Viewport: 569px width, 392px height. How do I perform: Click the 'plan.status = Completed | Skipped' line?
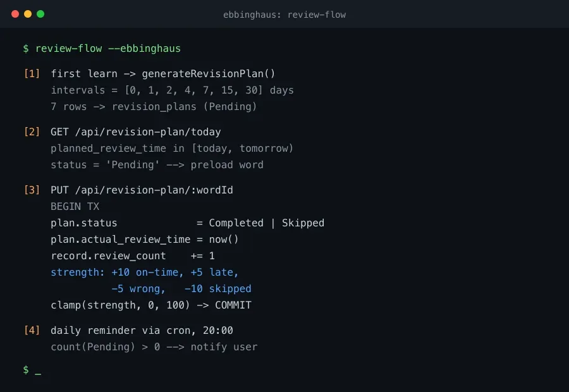coord(187,223)
